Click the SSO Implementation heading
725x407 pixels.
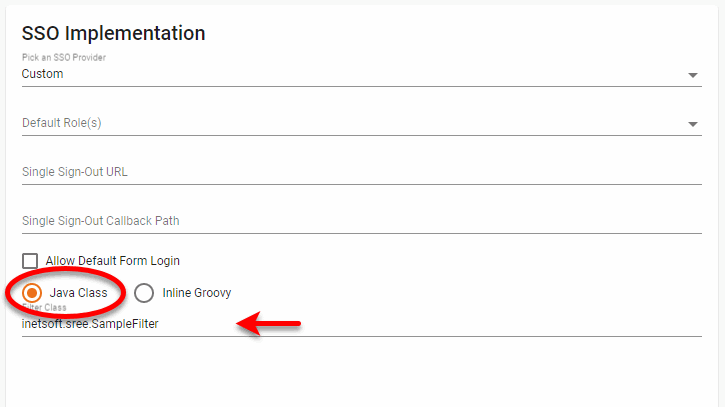(x=113, y=33)
